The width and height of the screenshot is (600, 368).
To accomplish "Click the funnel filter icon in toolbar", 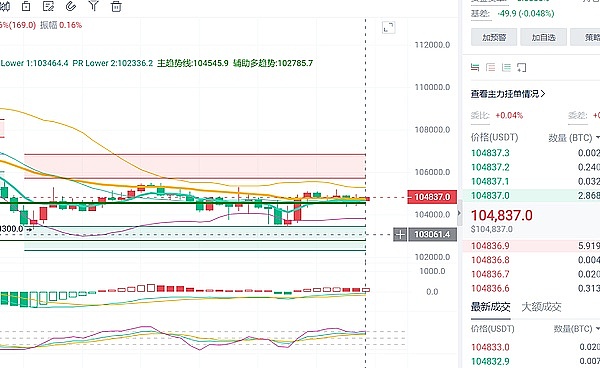I will [93, 6].
